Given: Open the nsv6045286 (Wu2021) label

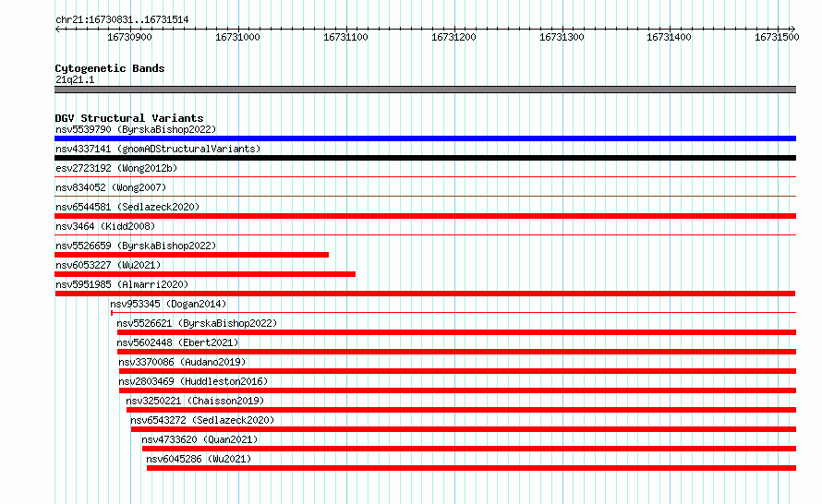Looking at the screenshot, I should 199,459.
